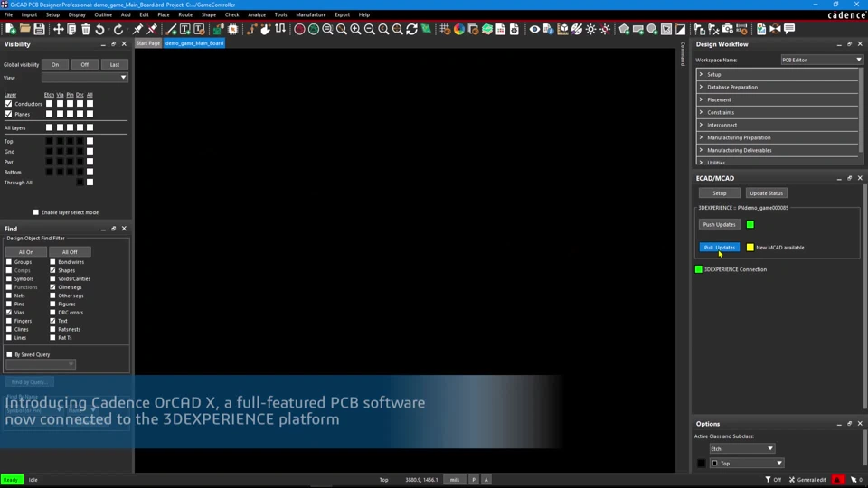The height and width of the screenshot is (488, 868).
Task: Toggle the Planes layer checkbox
Action: (x=8, y=114)
